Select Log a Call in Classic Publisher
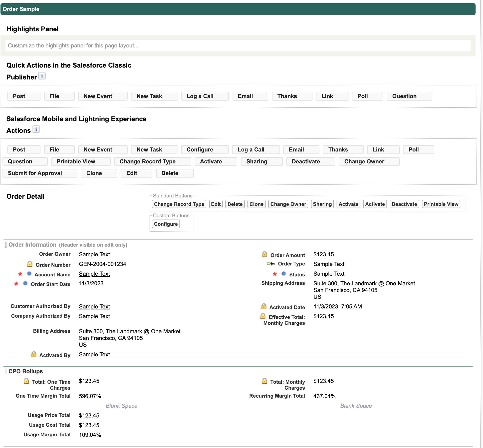Image resolution: width=483 pixels, height=448 pixels. [x=205, y=96]
